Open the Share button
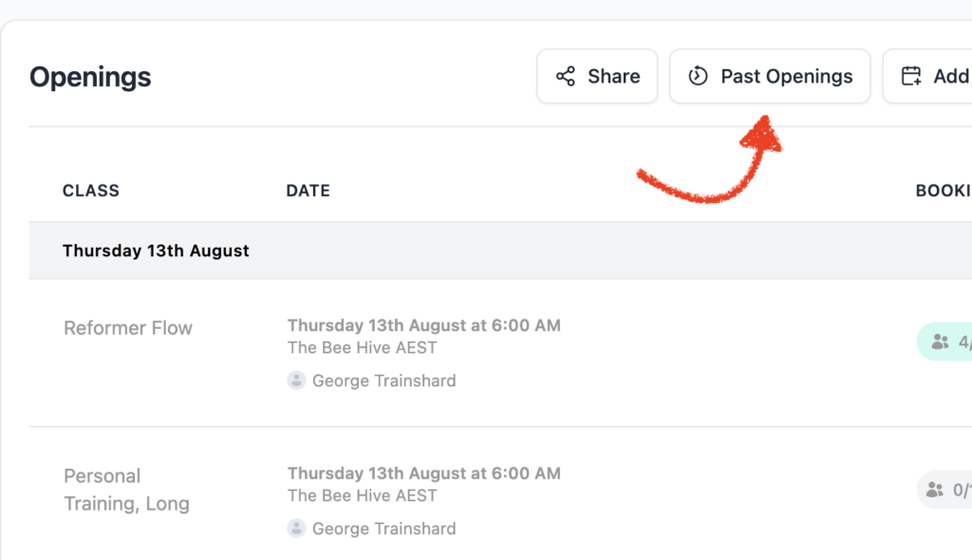This screenshot has height=560, width=972. click(597, 76)
